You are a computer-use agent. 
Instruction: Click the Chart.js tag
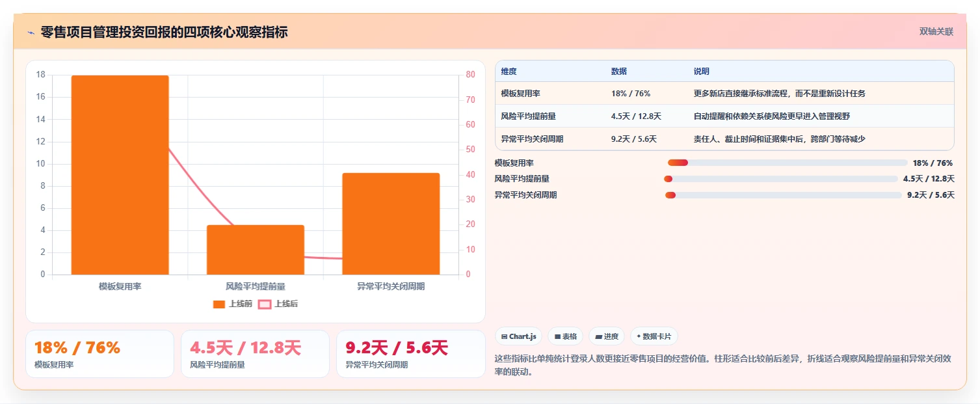519,336
